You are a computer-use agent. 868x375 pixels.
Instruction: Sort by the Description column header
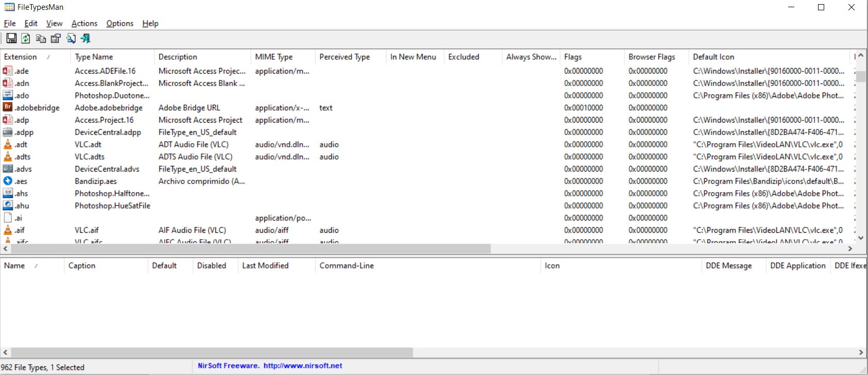[202, 57]
